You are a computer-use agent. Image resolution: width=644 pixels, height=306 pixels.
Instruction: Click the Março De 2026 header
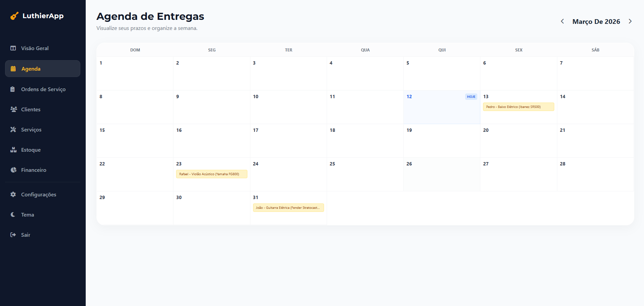tap(596, 22)
